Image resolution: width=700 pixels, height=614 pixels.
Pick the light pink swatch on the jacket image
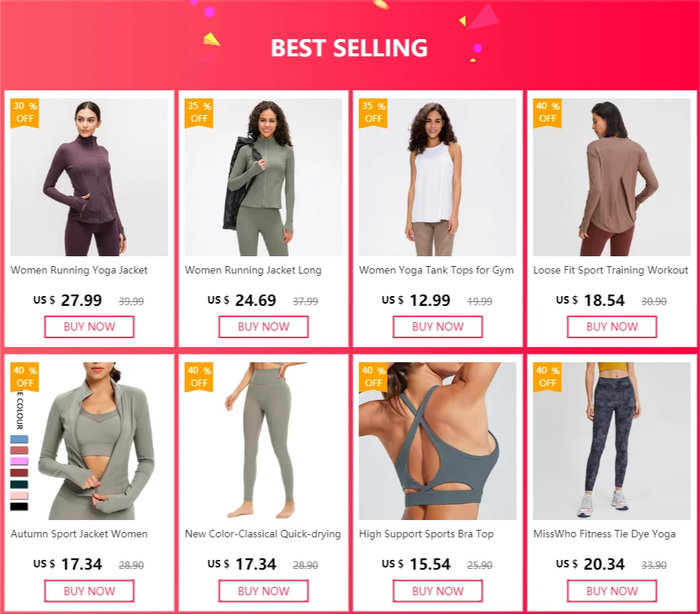[x=20, y=495]
